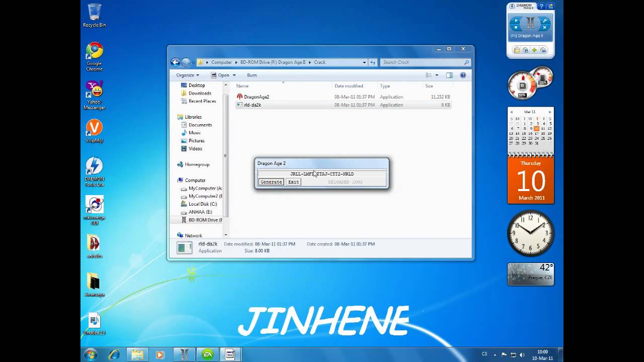Screen dimensions: 644x362
Task: Open the address bar history dropdown
Action: [x=364, y=62]
